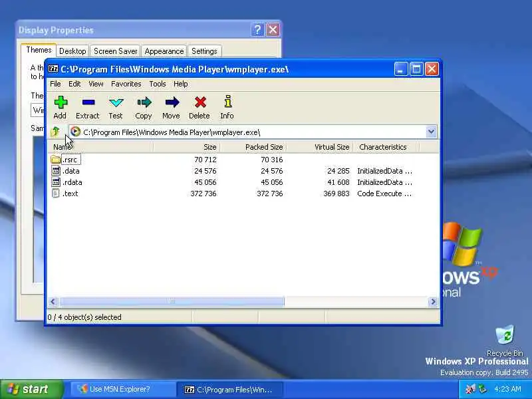Click the horizontal scrollbar left arrow
The image size is (532, 399).
click(53, 302)
